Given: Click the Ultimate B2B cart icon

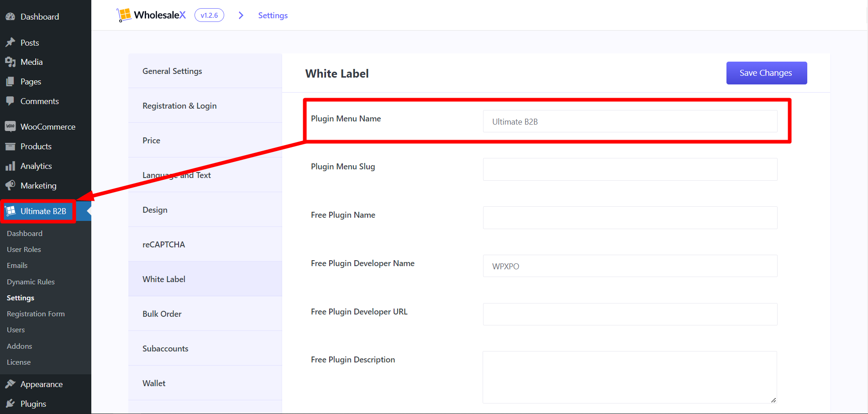Looking at the screenshot, I should (10, 211).
